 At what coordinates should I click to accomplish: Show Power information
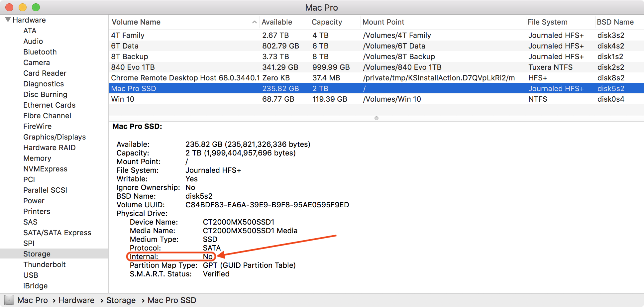[x=34, y=201]
